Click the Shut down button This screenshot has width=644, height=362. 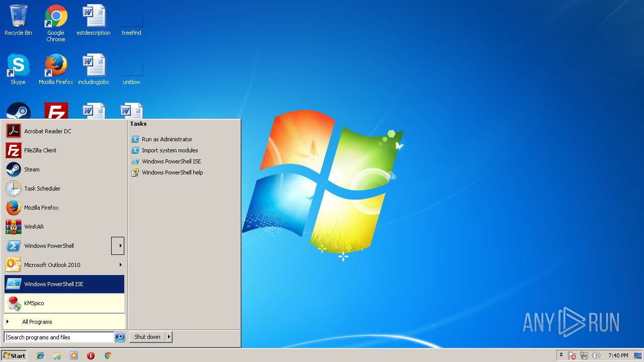147,337
